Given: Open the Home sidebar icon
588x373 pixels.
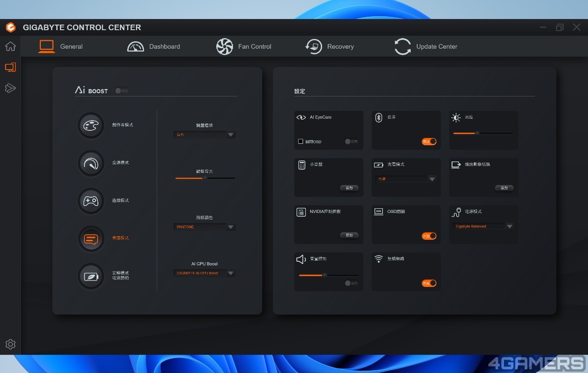Looking at the screenshot, I should click(x=10, y=46).
